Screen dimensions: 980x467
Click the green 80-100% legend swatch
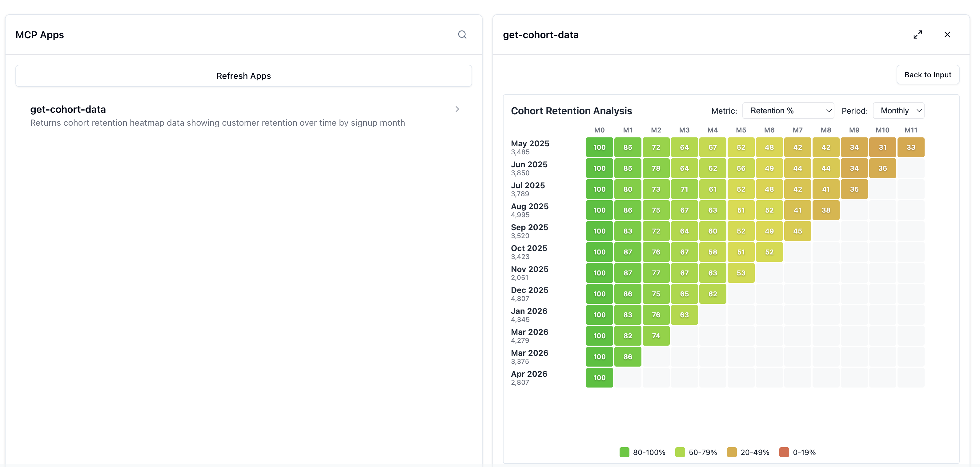[624, 452]
